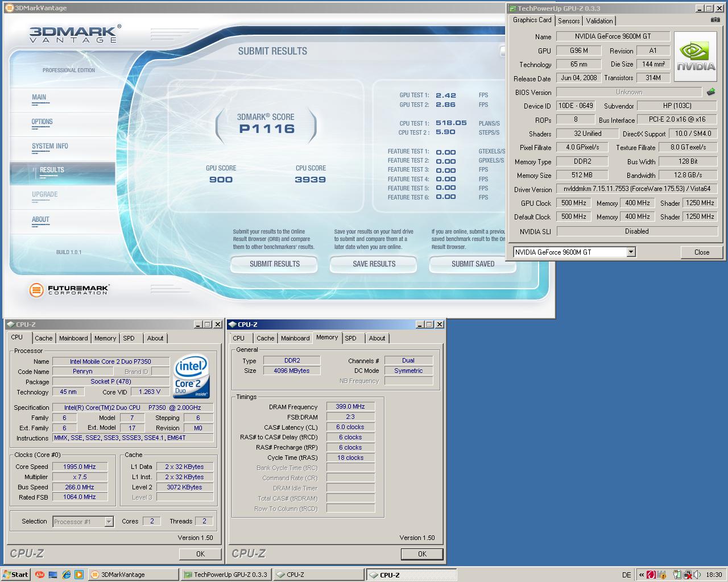728x582 pixels.
Task: Switch to 3DMarkVantage taskbar button
Action: [133, 575]
